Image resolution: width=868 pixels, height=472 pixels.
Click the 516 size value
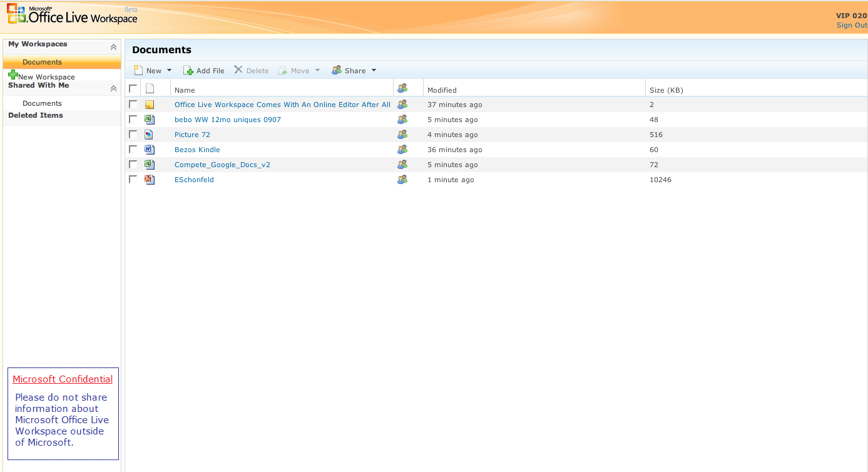pos(656,135)
